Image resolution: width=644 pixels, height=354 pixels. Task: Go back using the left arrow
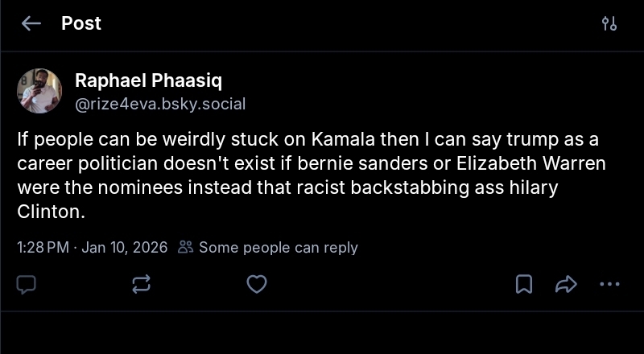pyautogui.click(x=31, y=23)
